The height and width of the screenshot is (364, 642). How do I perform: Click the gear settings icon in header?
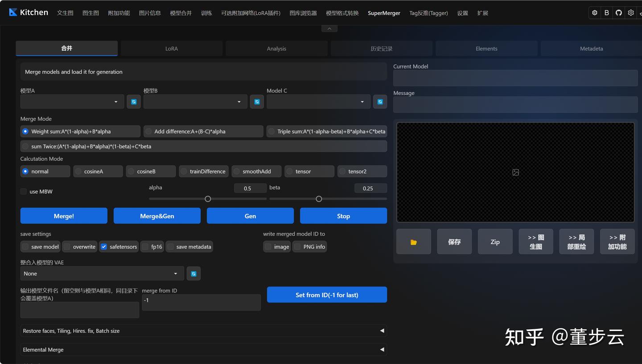click(630, 13)
